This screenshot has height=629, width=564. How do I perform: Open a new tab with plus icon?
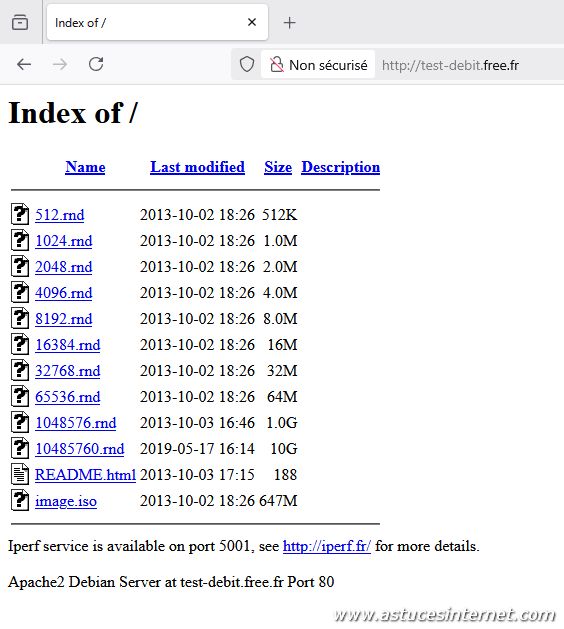pyautogui.click(x=290, y=23)
